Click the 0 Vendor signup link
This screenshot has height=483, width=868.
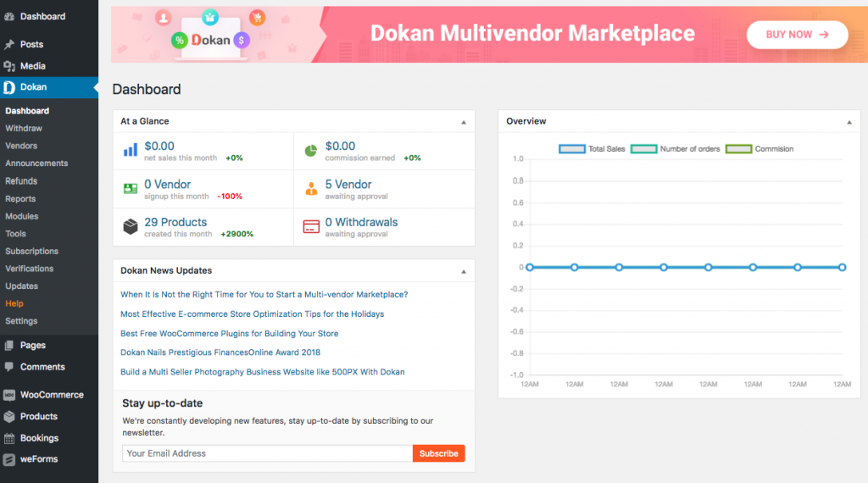point(167,184)
